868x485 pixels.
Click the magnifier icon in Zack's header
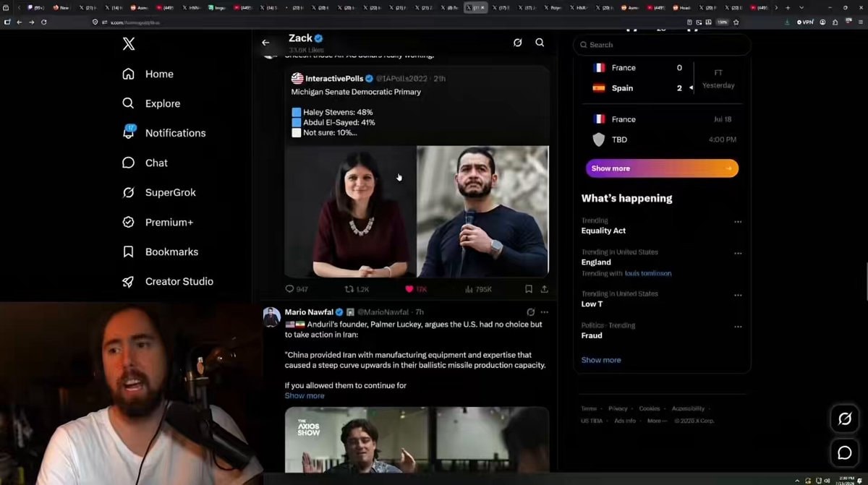[x=540, y=43]
